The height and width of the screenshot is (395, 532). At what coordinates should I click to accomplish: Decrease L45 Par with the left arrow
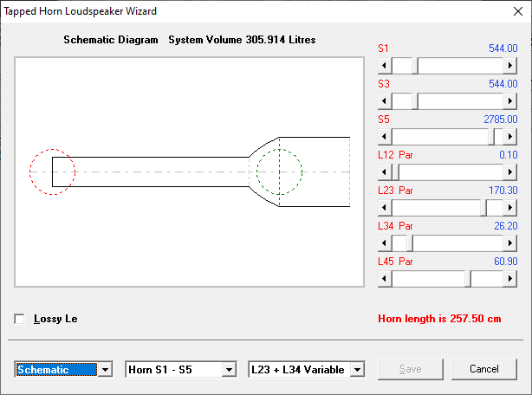tap(385, 279)
